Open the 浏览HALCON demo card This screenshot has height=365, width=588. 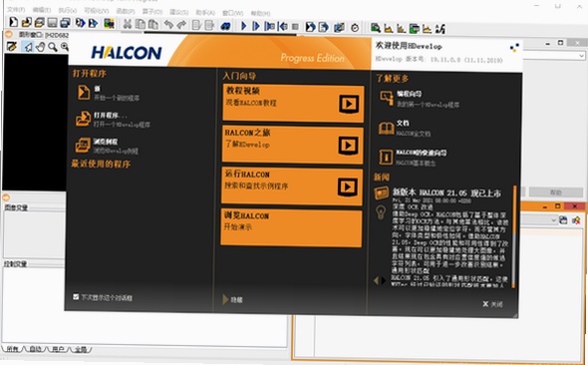click(x=291, y=227)
